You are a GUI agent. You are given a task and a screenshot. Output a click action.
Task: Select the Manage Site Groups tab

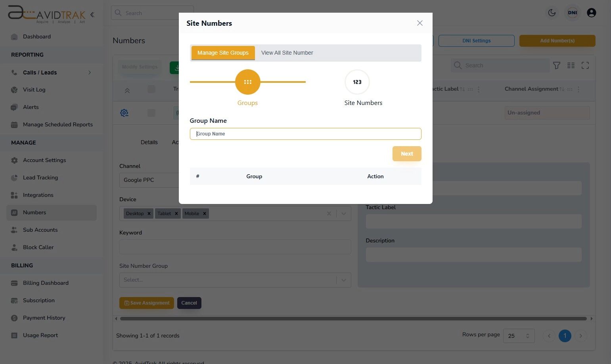(223, 53)
